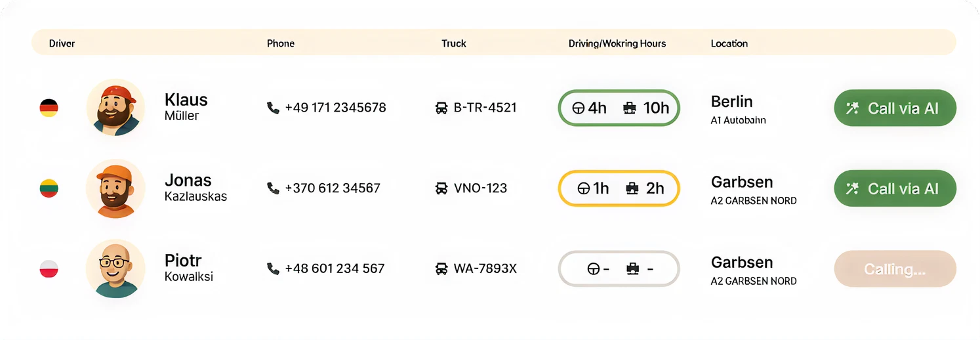Click the truck icon beside B-TR-4521
Screen dimensions: 980x340
(441, 108)
